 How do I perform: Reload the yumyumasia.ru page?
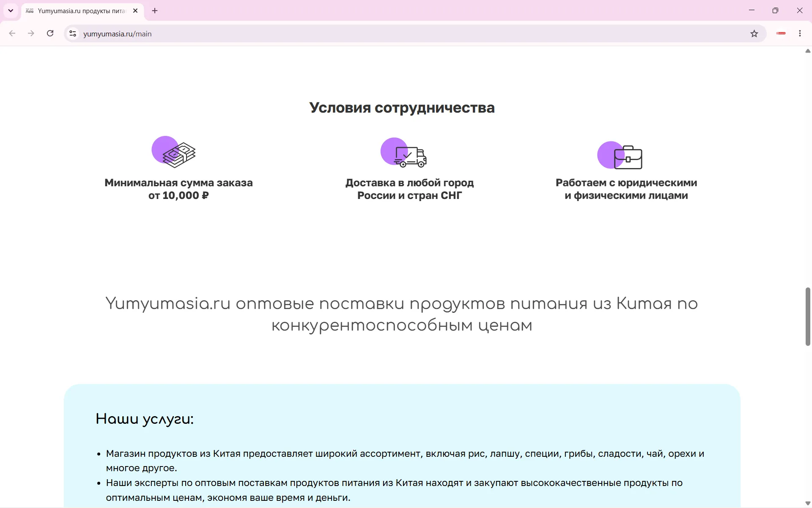pyautogui.click(x=50, y=33)
